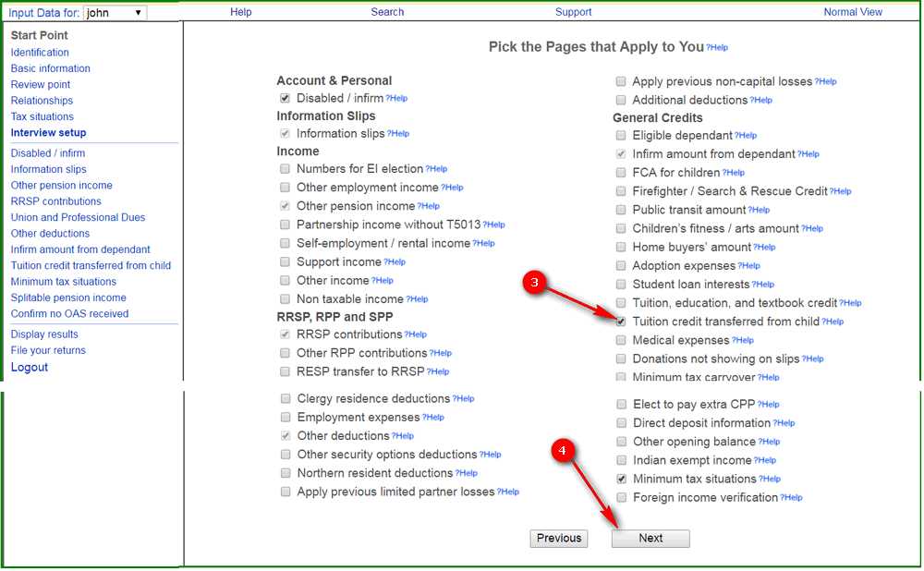
Task: Check Other RPP contributions checkbox
Action: tap(286, 353)
